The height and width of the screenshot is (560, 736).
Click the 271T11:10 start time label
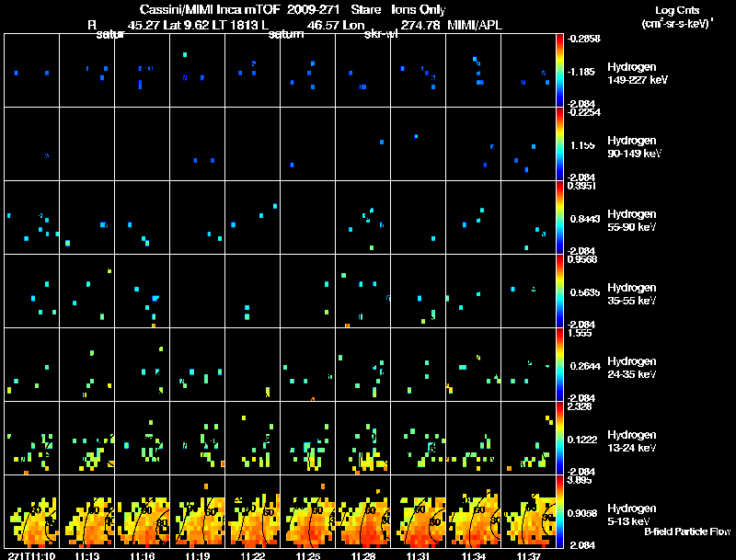[31, 555]
